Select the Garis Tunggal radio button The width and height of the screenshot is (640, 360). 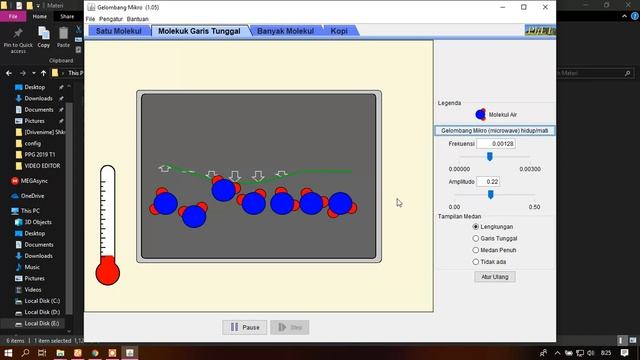(x=476, y=238)
